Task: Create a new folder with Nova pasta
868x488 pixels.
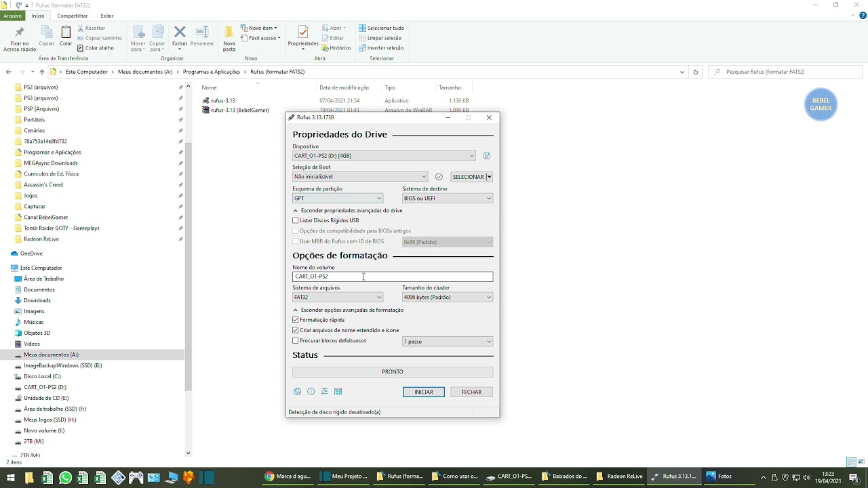Action: tap(229, 39)
